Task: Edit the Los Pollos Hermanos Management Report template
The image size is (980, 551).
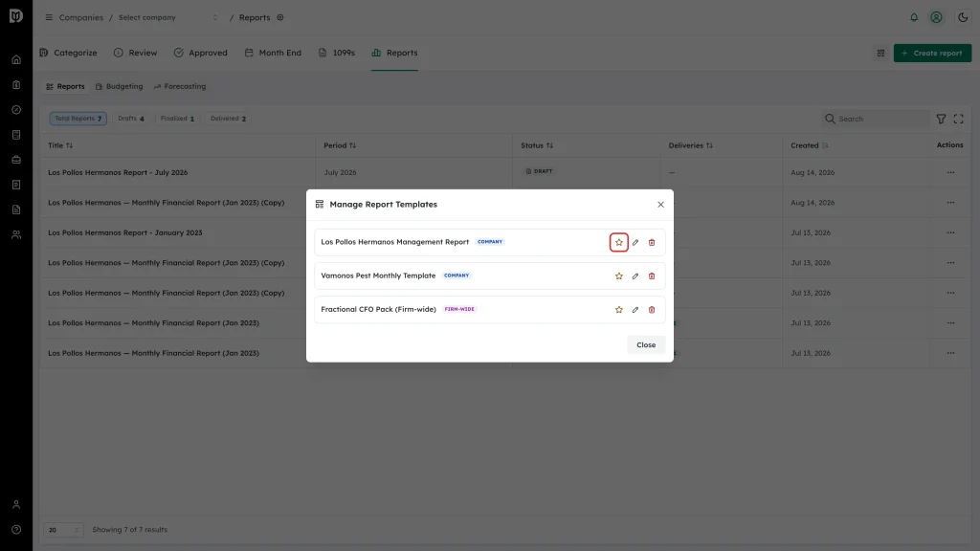Action: pyautogui.click(x=635, y=242)
